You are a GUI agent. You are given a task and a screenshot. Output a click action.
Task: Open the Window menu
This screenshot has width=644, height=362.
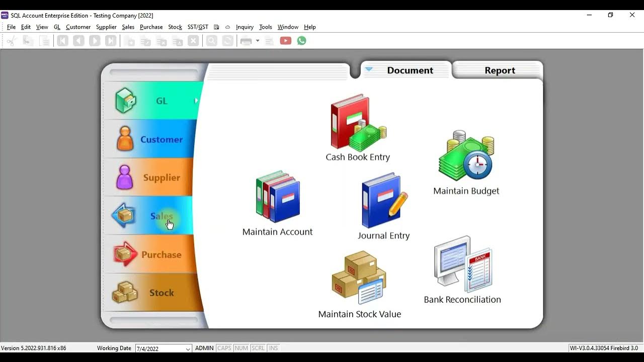point(288,27)
